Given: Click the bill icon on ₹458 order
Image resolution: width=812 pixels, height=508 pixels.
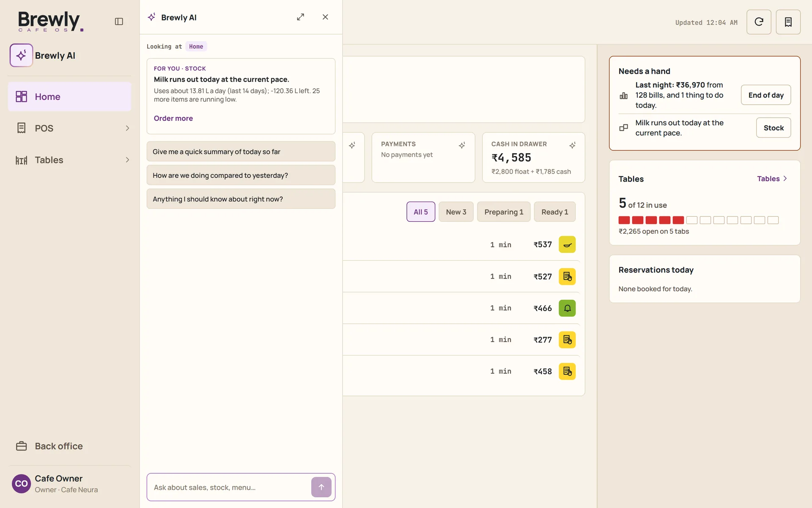Looking at the screenshot, I should click(567, 371).
